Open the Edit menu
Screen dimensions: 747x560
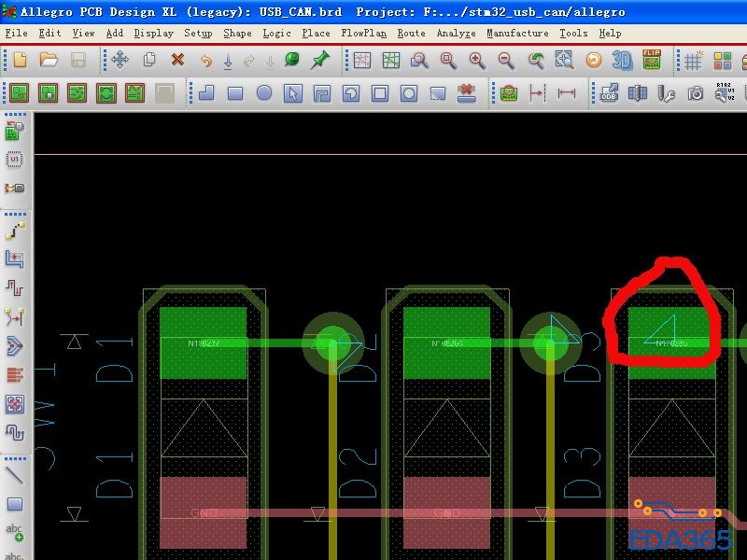tap(49, 33)
